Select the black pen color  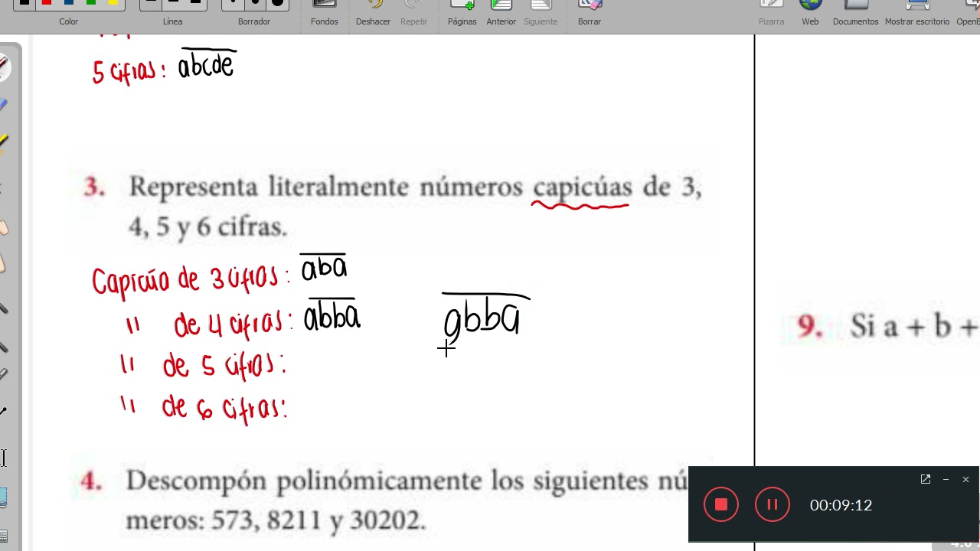coord(24,3)
